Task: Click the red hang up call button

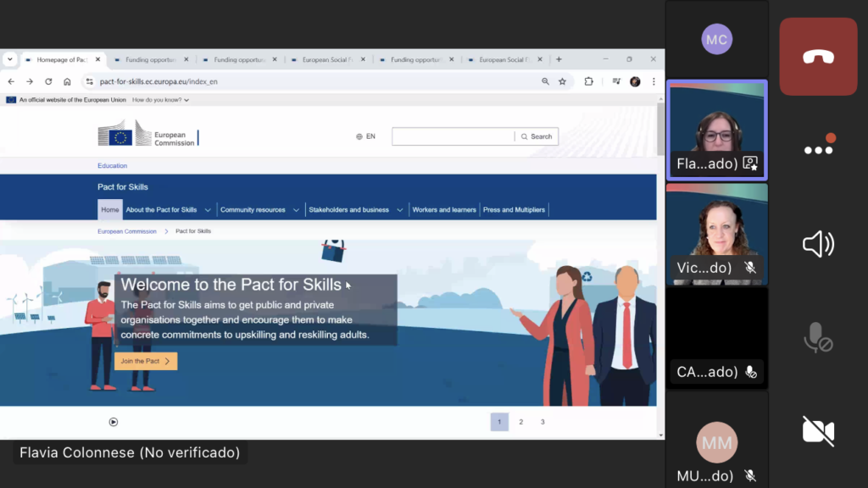Action: (818, 57)
